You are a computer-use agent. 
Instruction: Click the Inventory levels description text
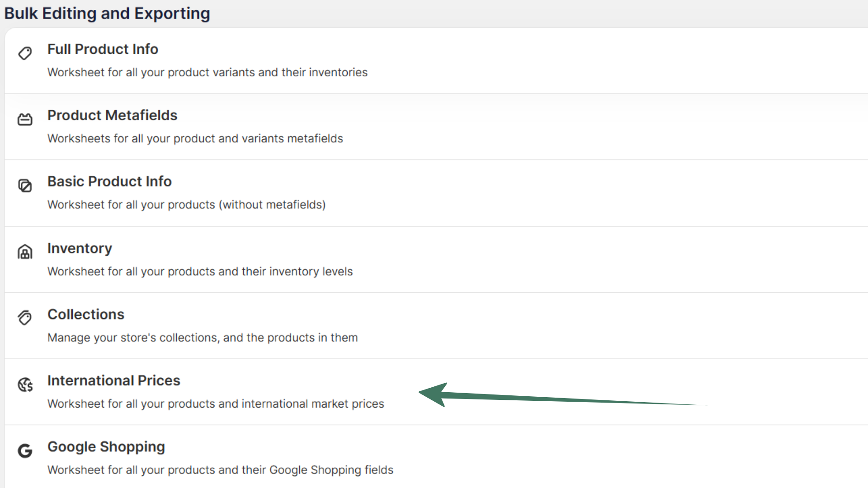(200, 272)
